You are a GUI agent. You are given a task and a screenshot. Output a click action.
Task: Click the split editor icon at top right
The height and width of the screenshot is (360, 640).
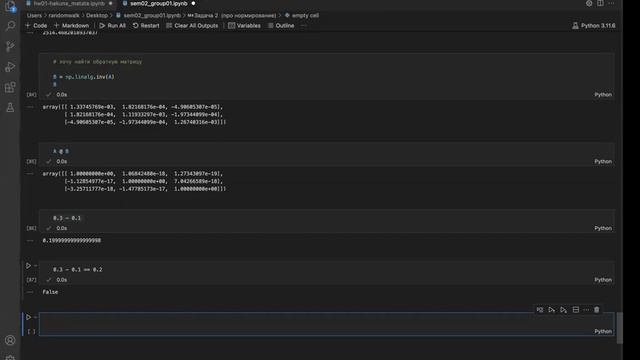click(x=600, y=3)
